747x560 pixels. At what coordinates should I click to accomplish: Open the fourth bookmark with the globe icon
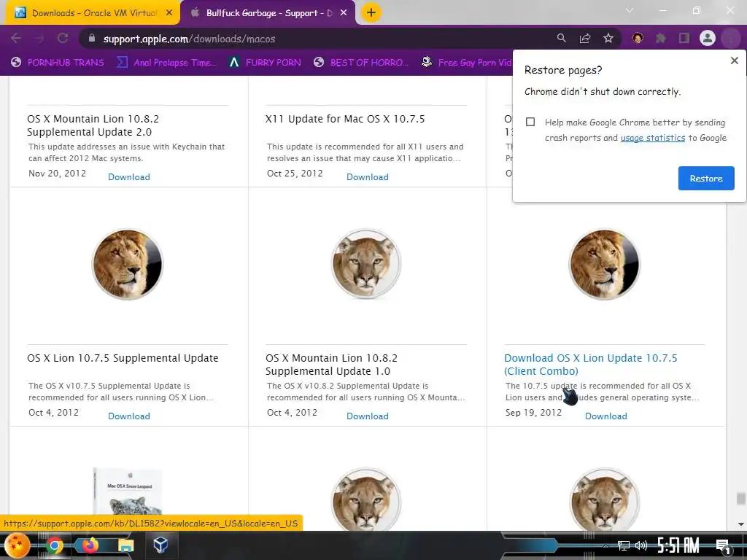(x=361, y=63)
